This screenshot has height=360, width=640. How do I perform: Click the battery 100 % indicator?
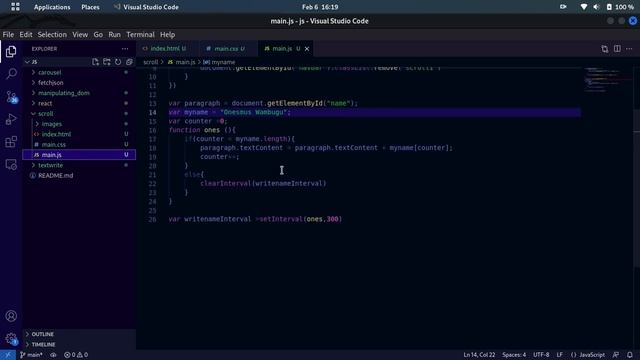[x=620, y=7]
